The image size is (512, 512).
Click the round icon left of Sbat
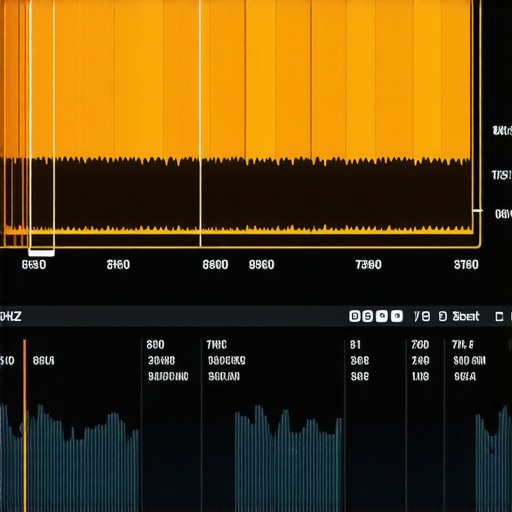443,316
